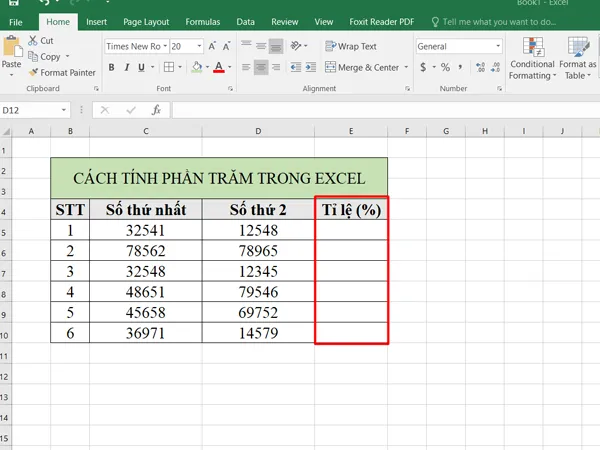Click the Borders icon
600x450 pixels.
click(x=169, y=68)
